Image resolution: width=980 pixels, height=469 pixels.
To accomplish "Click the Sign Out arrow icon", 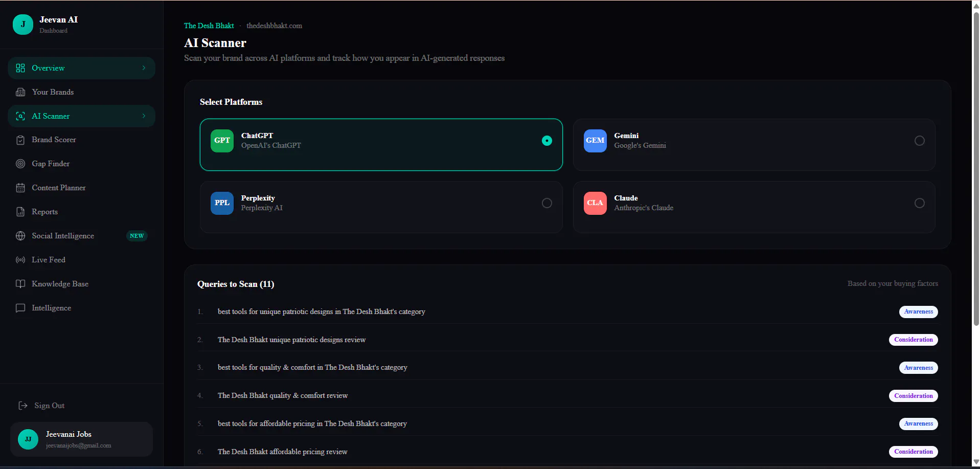I will pyautogui.click(x=23, y=406).
